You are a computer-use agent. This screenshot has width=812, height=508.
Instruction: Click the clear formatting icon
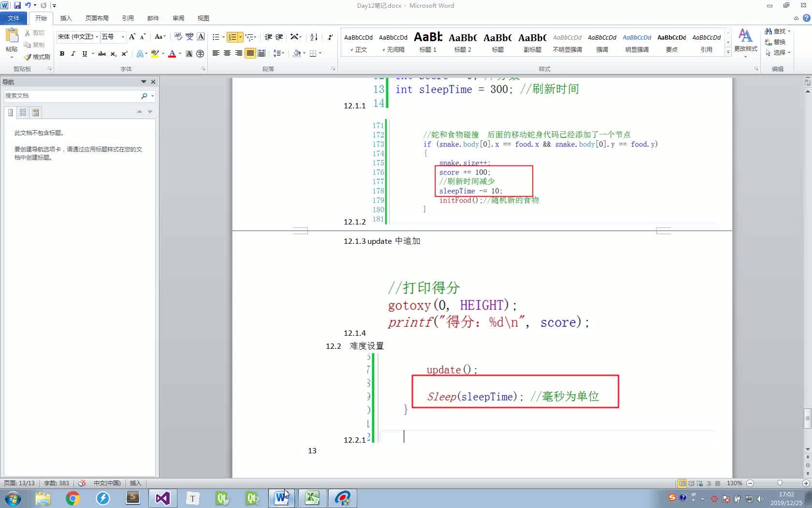pyautogui.click(x=178, y=37)
